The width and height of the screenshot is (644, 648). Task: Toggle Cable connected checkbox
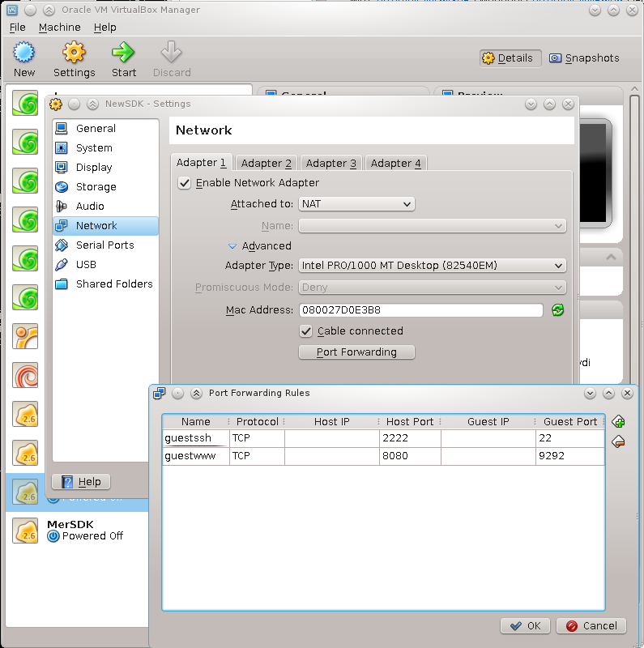pyautogui.click(x=306, y=331)
